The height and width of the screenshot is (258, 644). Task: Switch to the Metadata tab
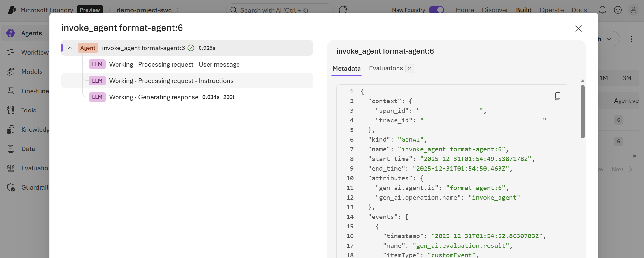pyautogui.click(x=347, y=68)
